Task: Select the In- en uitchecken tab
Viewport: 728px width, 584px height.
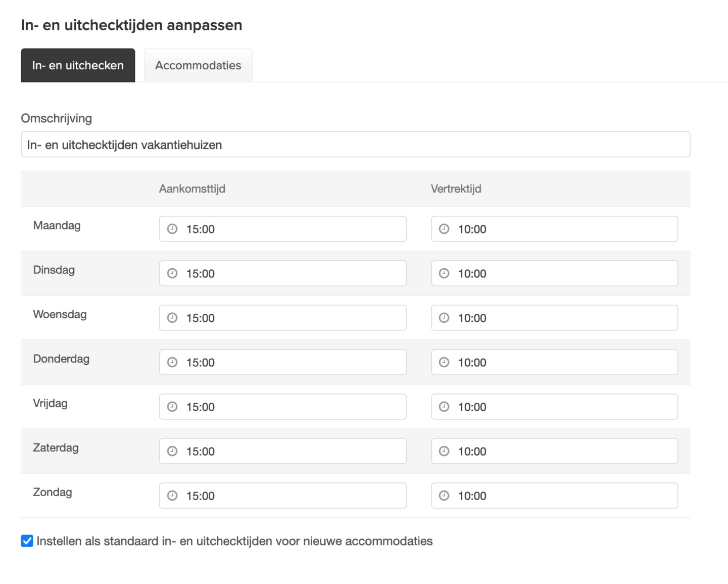Action: click(78, 65)
